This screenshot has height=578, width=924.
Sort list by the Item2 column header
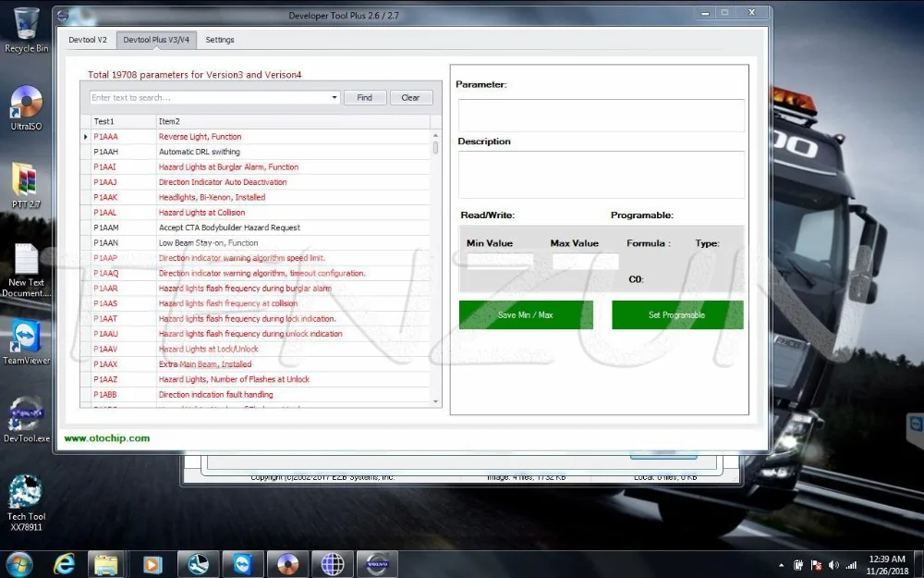293,121
